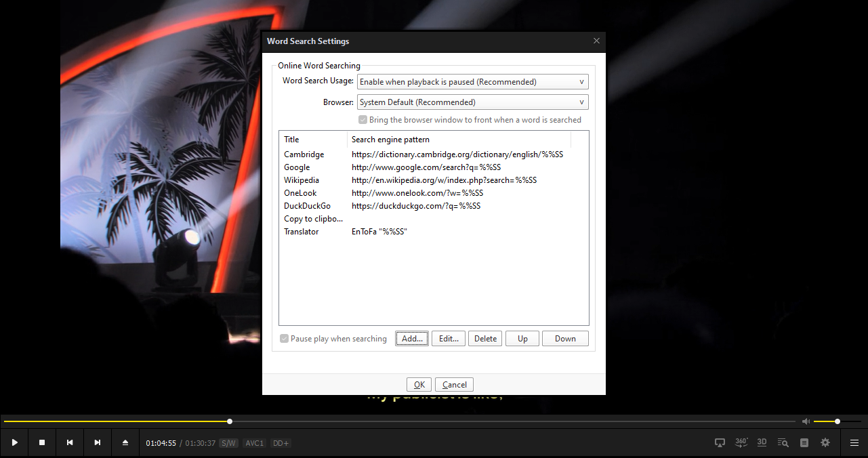Click the Title column header
The image size is (868, 458).
(x=313, y=140)
